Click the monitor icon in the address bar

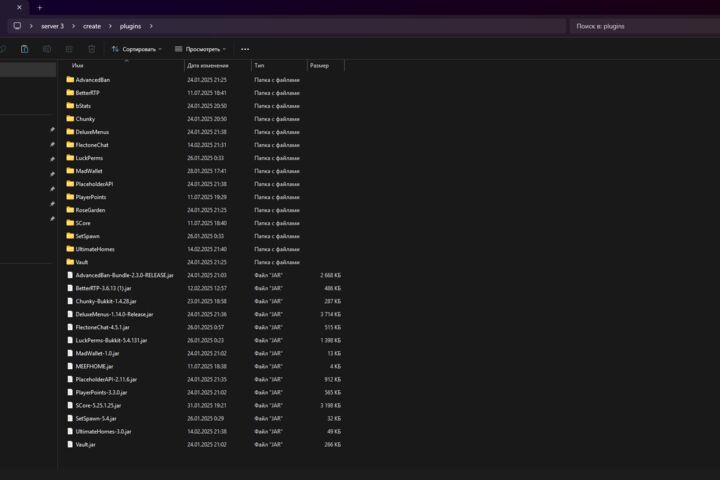[17, 26]
